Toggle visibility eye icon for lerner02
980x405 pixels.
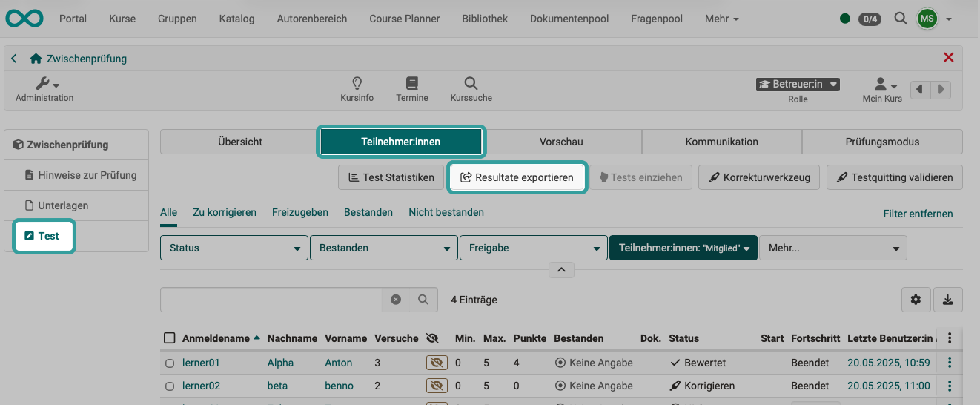coord(436,386)
